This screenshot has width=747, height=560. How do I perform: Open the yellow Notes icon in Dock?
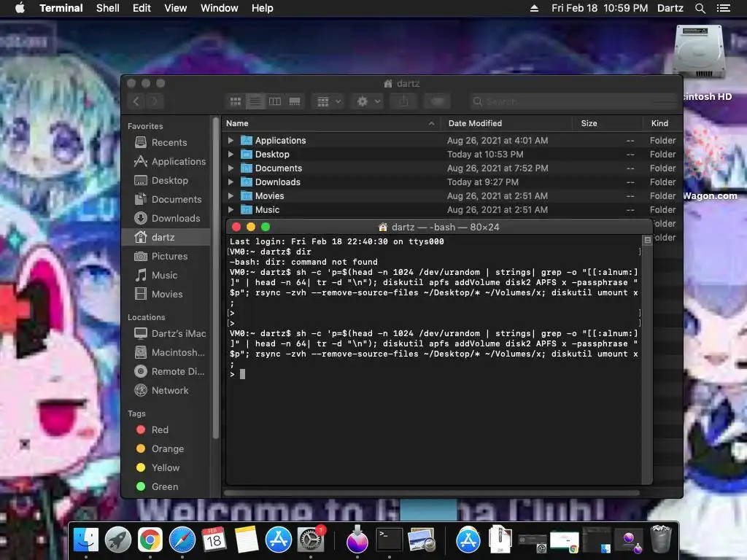coord(247,540)
